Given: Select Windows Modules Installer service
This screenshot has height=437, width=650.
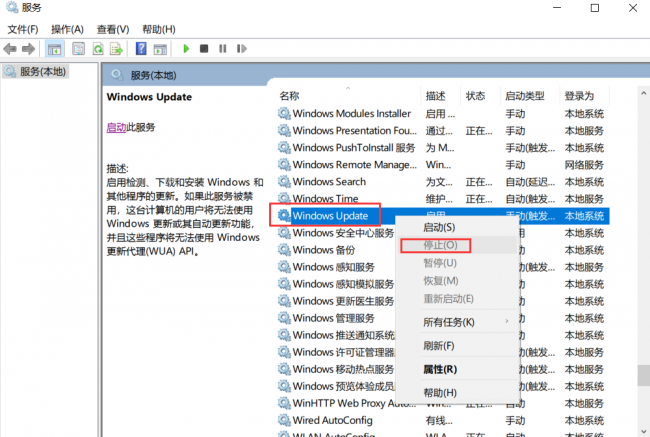Looking at the screenshot, I should (x=443, y=114).
